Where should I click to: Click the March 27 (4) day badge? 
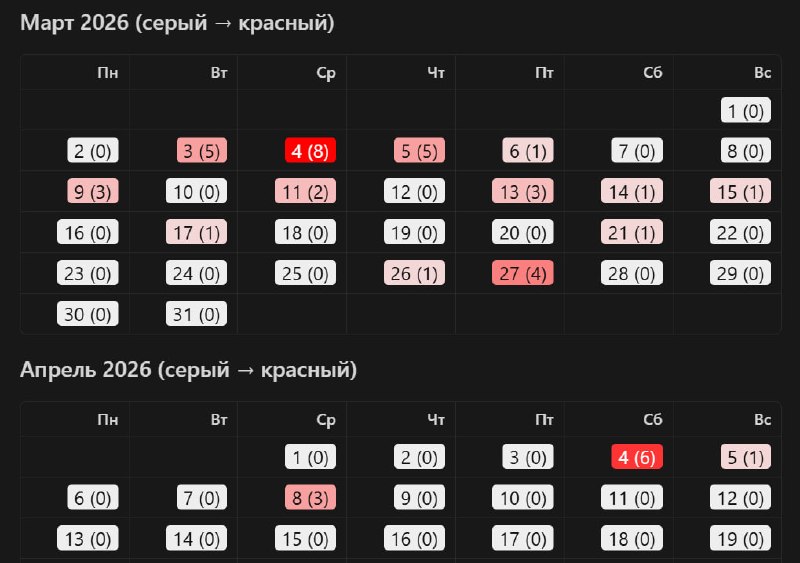coord(522,273)
